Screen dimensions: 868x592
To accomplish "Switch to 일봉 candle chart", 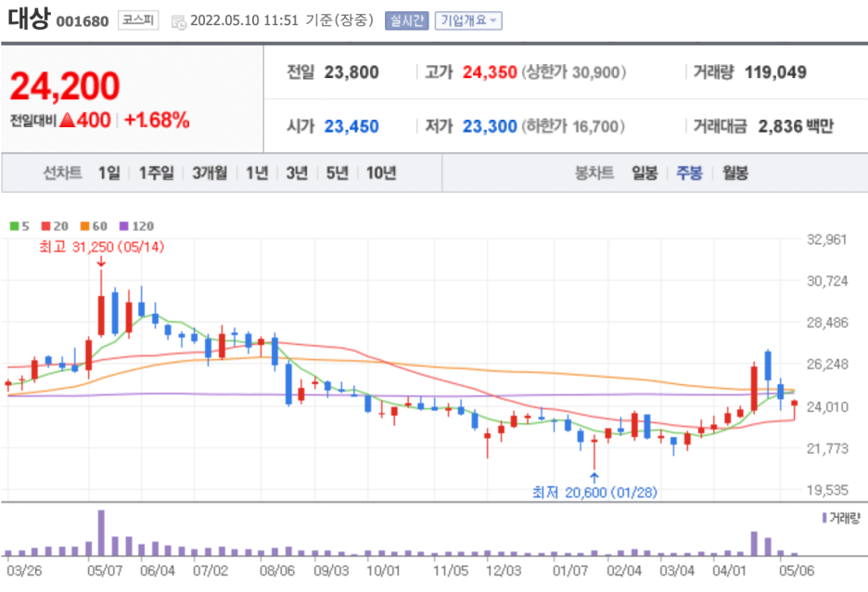I will click(645, 173).
